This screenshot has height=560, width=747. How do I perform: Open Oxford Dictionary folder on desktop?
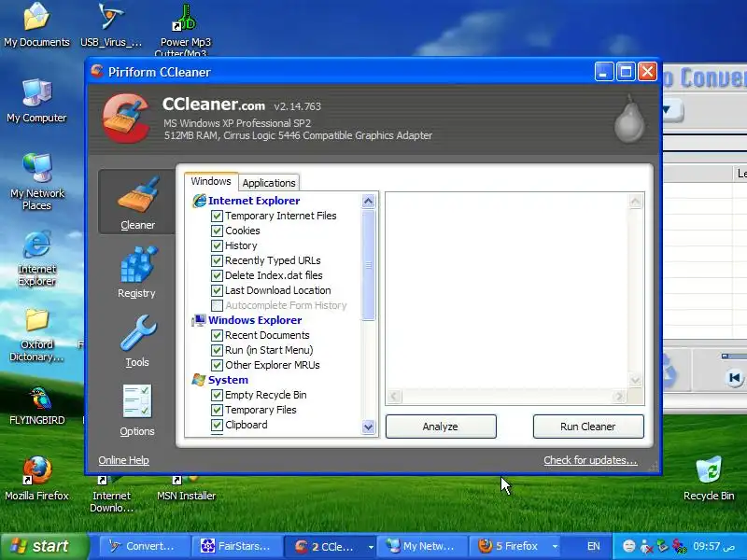pyautogui.click(x=36, y=335)
